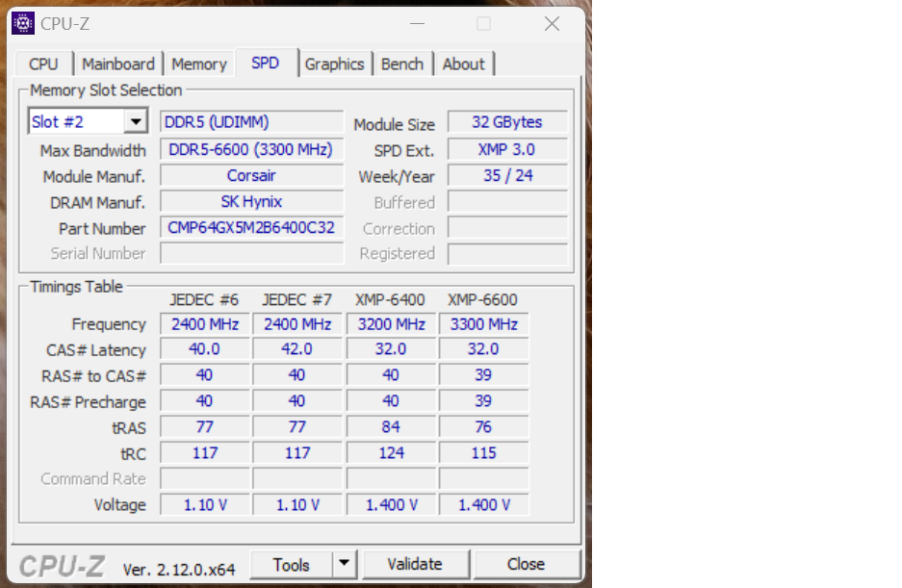Click the JEDEC #7 column header

pos(296,299)
